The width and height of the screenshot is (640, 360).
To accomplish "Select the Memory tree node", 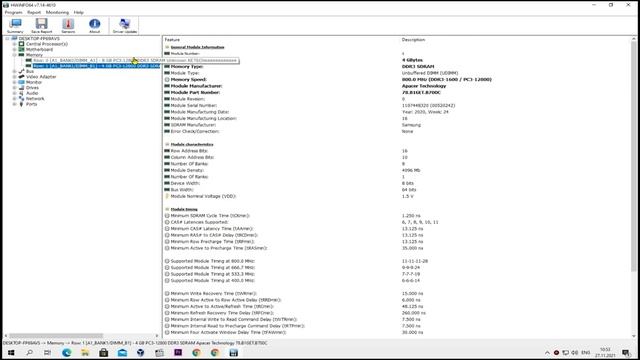I will click(x=34, y=55).
